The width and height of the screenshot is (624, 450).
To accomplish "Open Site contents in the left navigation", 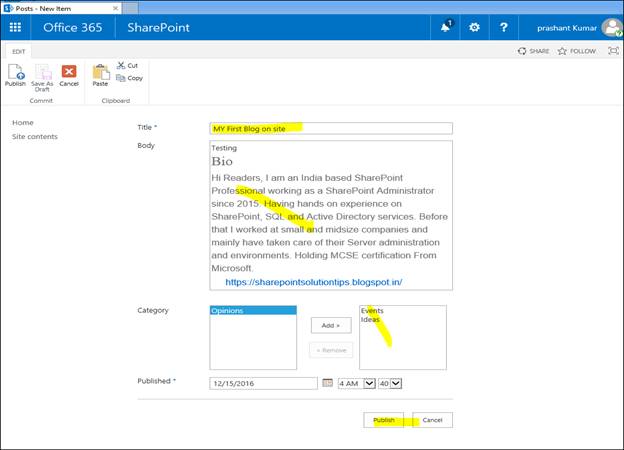I will click(35, 136).
